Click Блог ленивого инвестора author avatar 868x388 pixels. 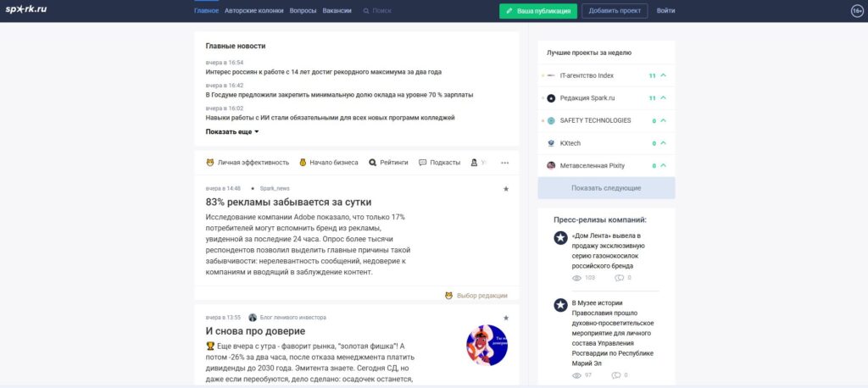tap(253, 318)
